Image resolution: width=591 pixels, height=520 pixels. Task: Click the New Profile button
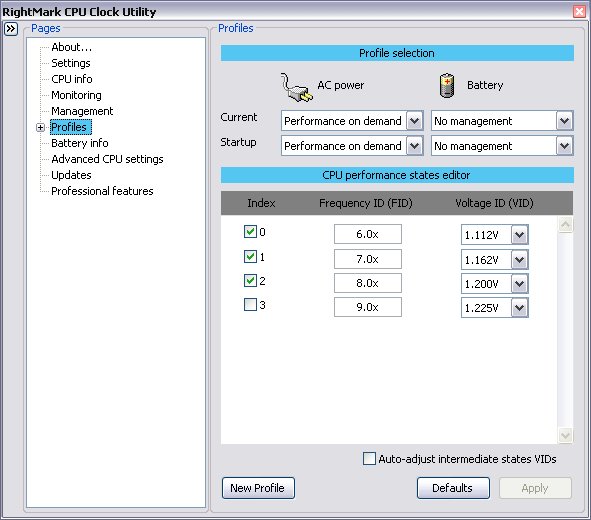tap(258, 488)
